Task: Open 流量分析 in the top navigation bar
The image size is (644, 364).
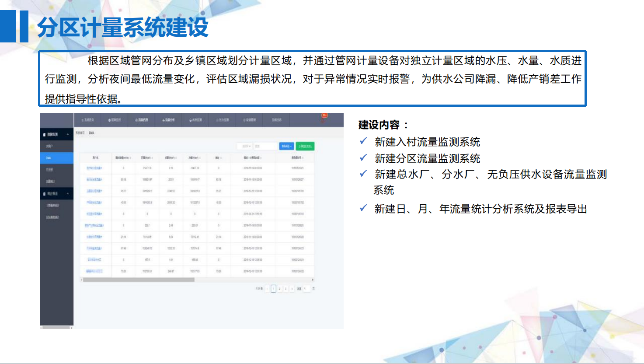Action: (168, 120)
